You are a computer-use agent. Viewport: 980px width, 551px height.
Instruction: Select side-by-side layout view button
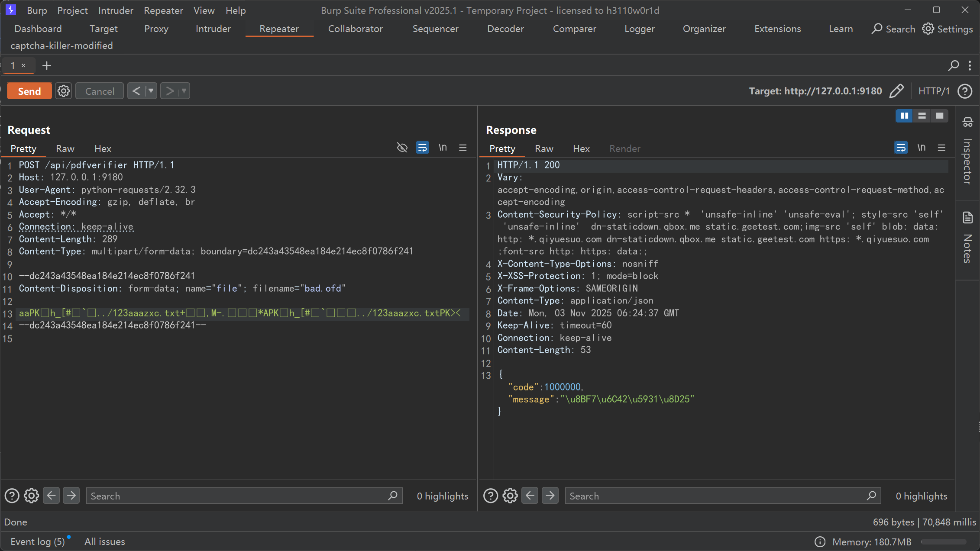coord(904,116)
